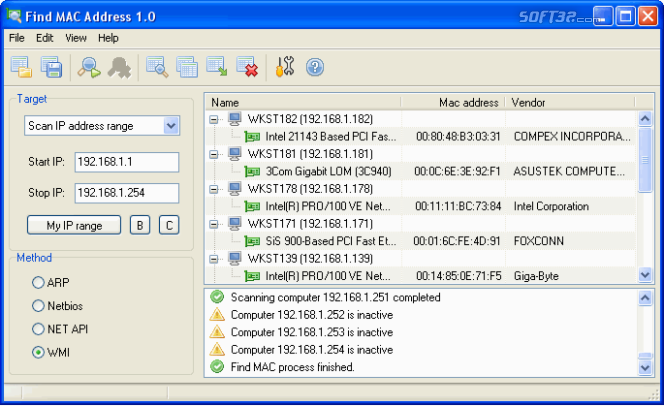664x406 pixels.
Task: Click the Find MAC process finished log line
Action: 292,367
